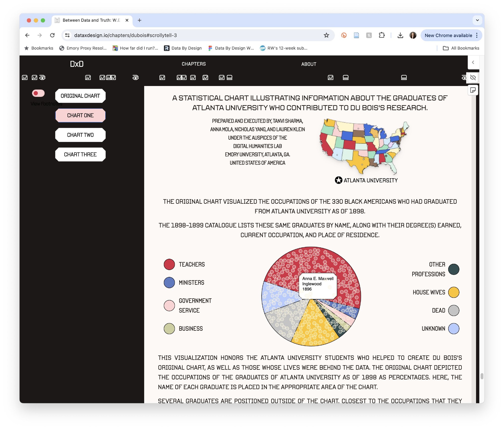Click the sticky note icon on right edge

(x=473, y=90)
